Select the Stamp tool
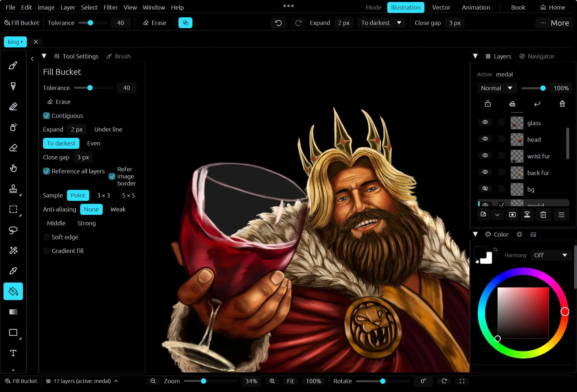This screenshot has height=392, width=577. pos(13,189)
